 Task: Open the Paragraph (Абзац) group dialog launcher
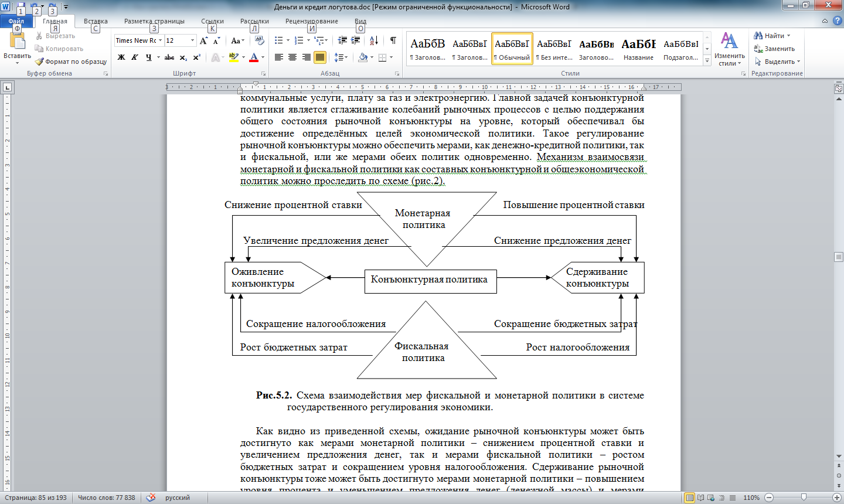[397, 74]
